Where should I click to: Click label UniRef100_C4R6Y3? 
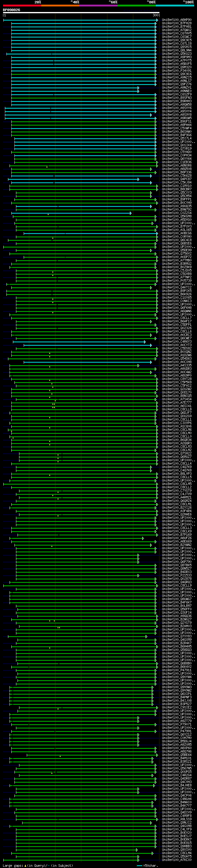[x=177, y=342]
